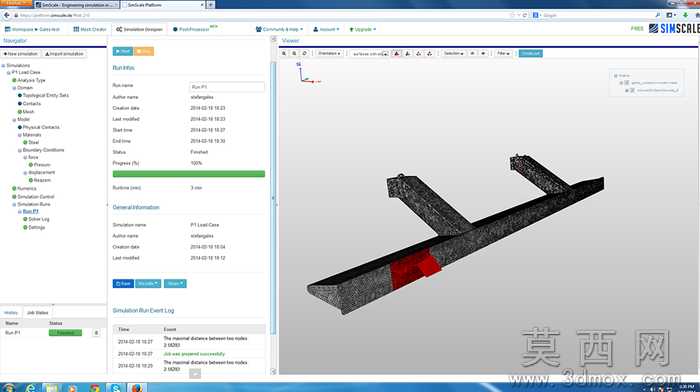Click the Windows Start button
The height and width of the screenshot is (392, 700).
[8, 388]
